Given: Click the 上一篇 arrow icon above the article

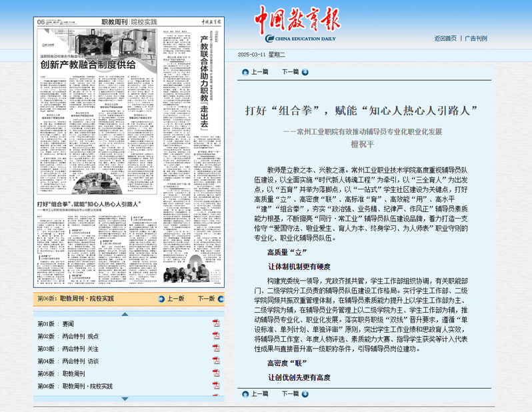Looking at the screenshot, I should [245, 72].
